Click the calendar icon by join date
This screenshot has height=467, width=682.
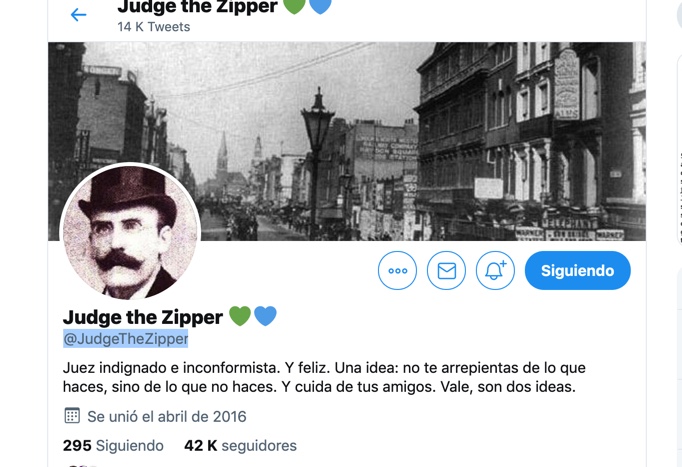tap(72, 416)
